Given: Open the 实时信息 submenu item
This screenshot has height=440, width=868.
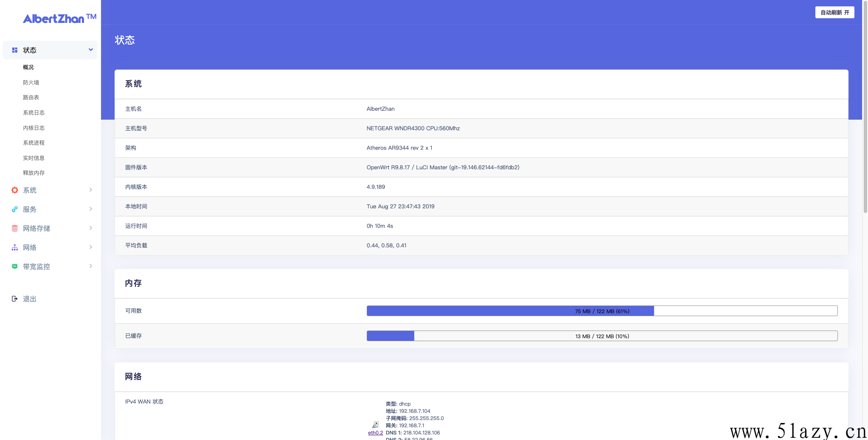Looking at the screenshot, I should [x=34, y=158].
